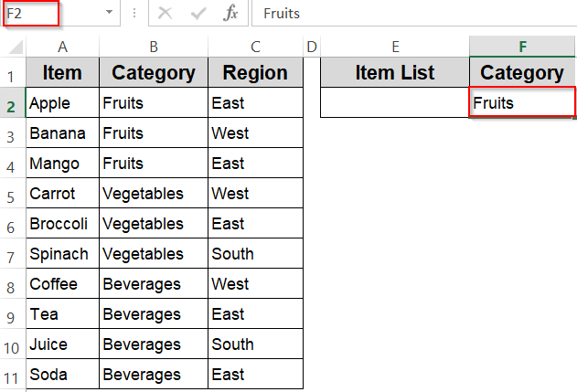This screenshot has width=577, height=392.
Task: Click the empty cell under Item List
Action: pos(395,103)
